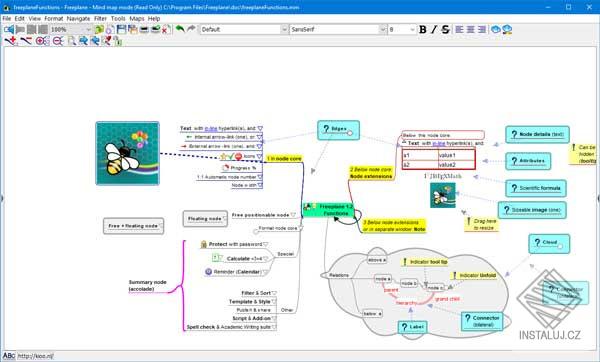Image resolution: width=600 pixels, height=362 pixels.
Task: Toggle italic formatting
Action: 434,29
